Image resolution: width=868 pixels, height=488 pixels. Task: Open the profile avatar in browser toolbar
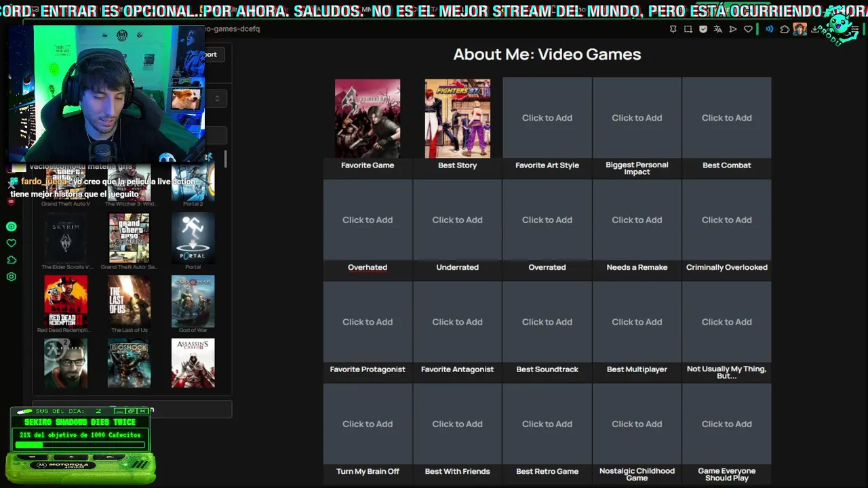point(800,29)
